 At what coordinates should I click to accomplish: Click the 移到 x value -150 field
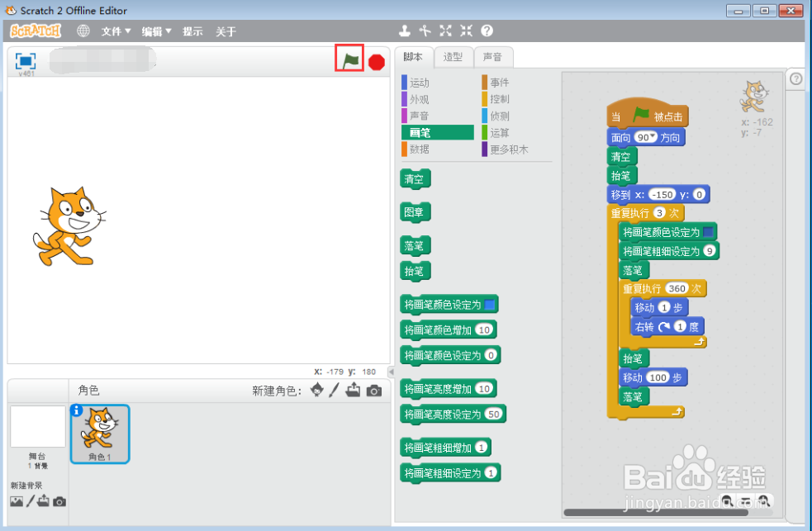[662, 195]
